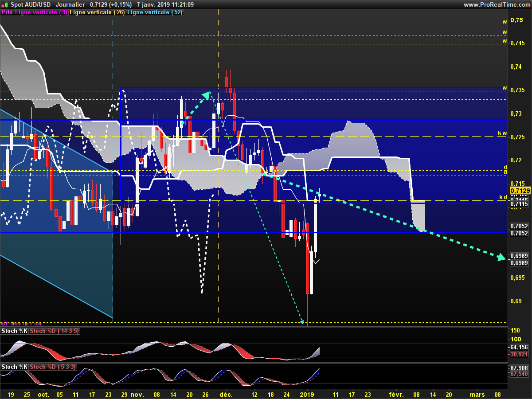Click the oct. label on the date axis
The height and width of the screenshot is (399, 532).
click(43, 394)
